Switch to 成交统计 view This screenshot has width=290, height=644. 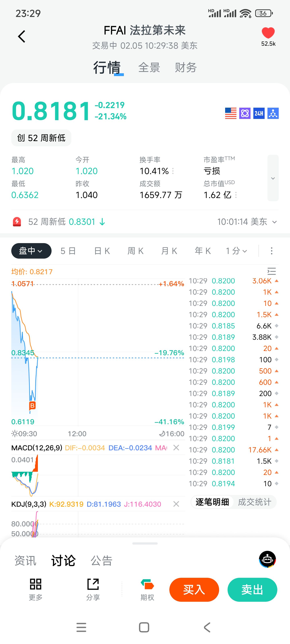pos(255,502)
